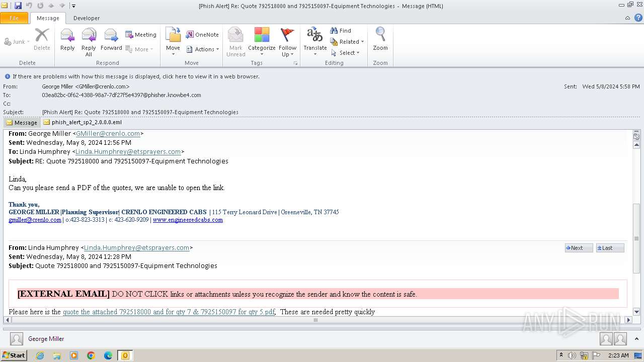Image resolution: width=644 pixels, height=362 pixels.
Task: Click the Next button
Action: click(579, 248)
